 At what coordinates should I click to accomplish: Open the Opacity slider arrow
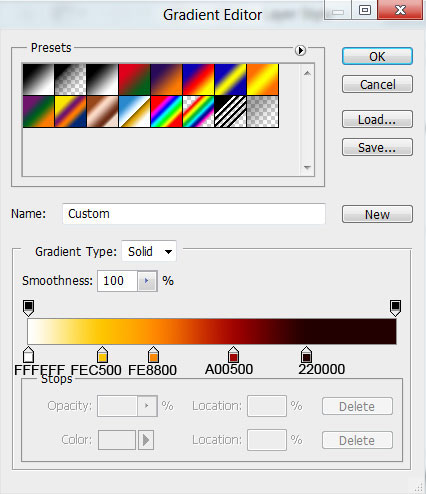[x=147, y=406]
